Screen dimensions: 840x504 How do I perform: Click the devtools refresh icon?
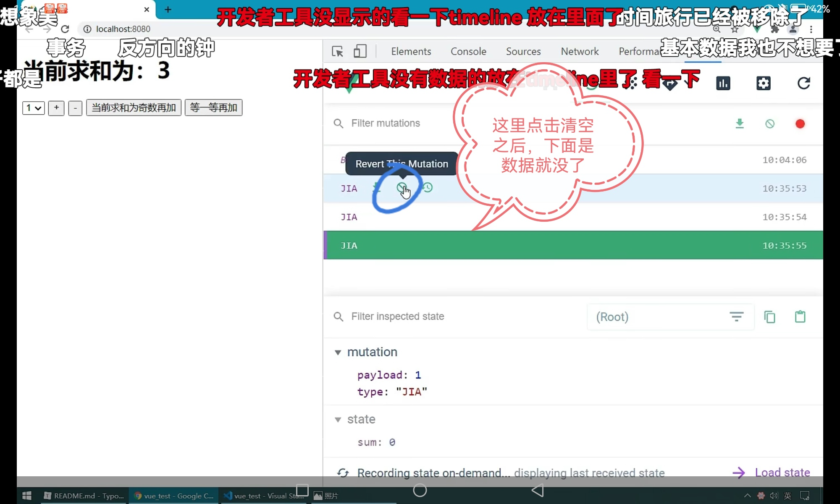pyautogui.click(x=803, y=83)
